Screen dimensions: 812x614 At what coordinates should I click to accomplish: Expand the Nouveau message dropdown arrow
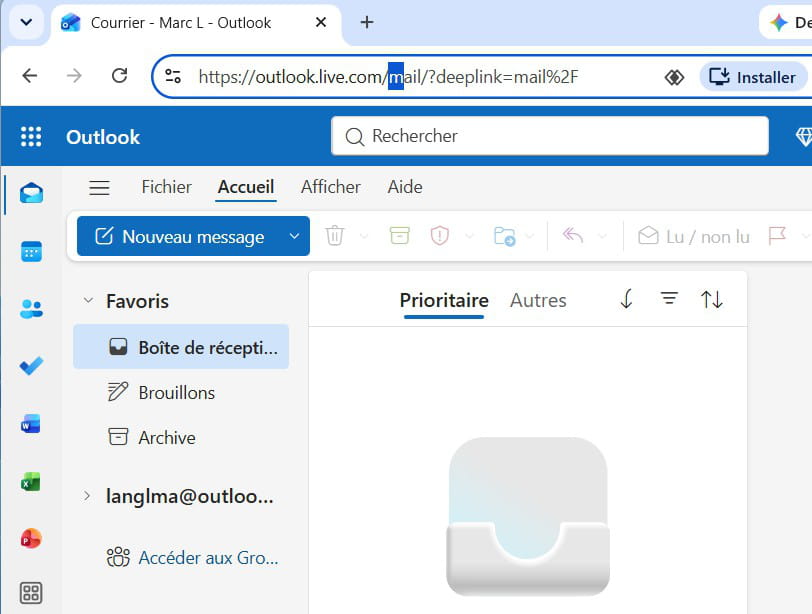click(294, 236)
